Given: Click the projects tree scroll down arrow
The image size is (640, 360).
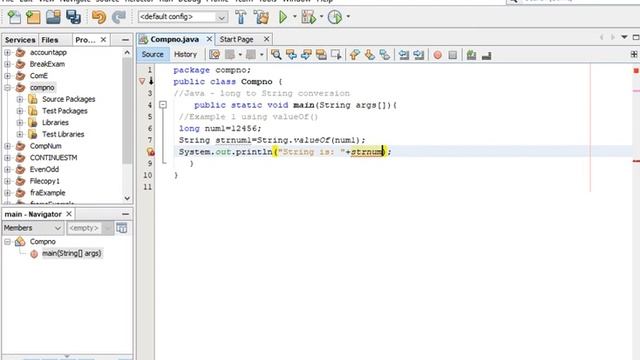Looking at the screenshot, I should click(x=127, y=198).
